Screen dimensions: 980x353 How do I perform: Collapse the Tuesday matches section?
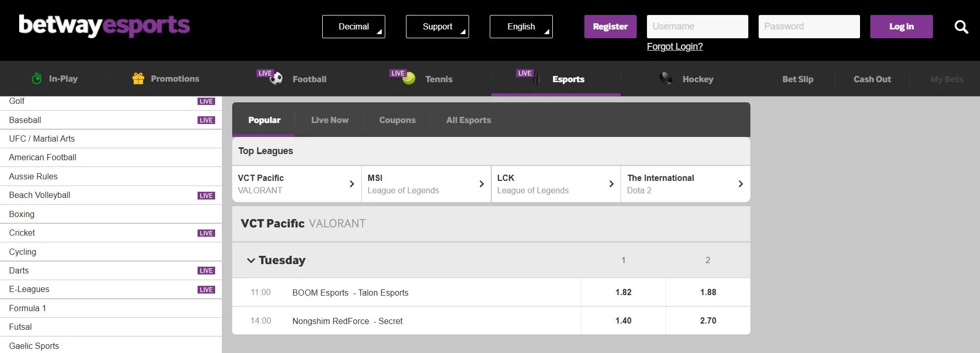pyautogui.click(x=251, y=260)
